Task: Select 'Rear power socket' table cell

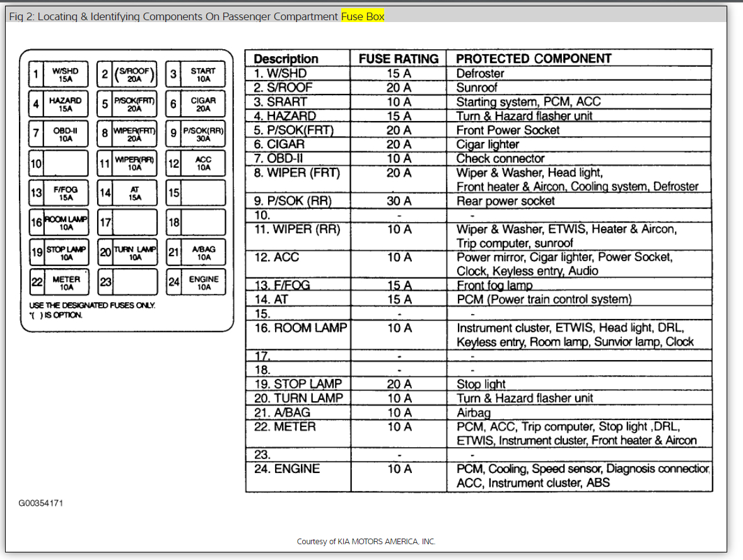Action: (505, 201)
